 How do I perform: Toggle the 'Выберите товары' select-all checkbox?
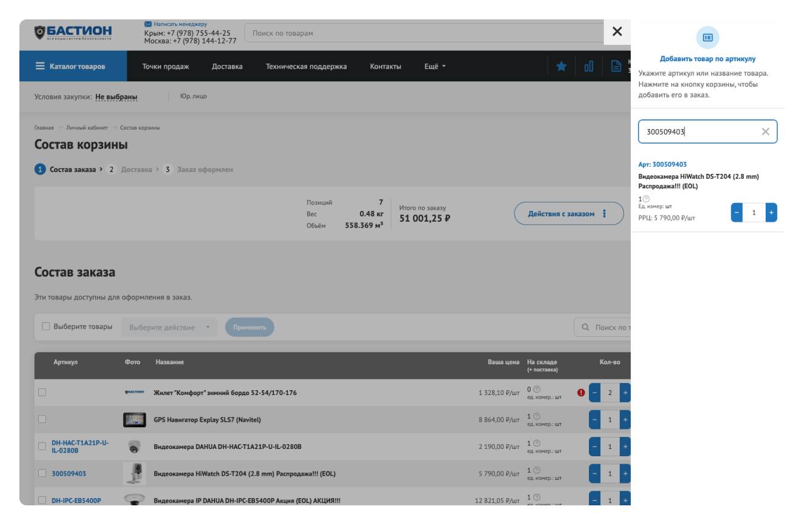(46, 327)
